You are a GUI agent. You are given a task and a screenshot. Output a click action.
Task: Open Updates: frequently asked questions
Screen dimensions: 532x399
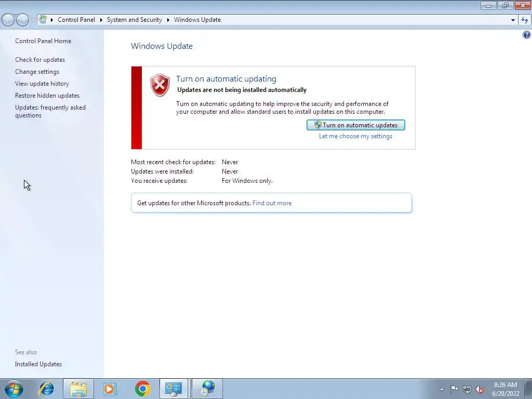coord(50,111)
